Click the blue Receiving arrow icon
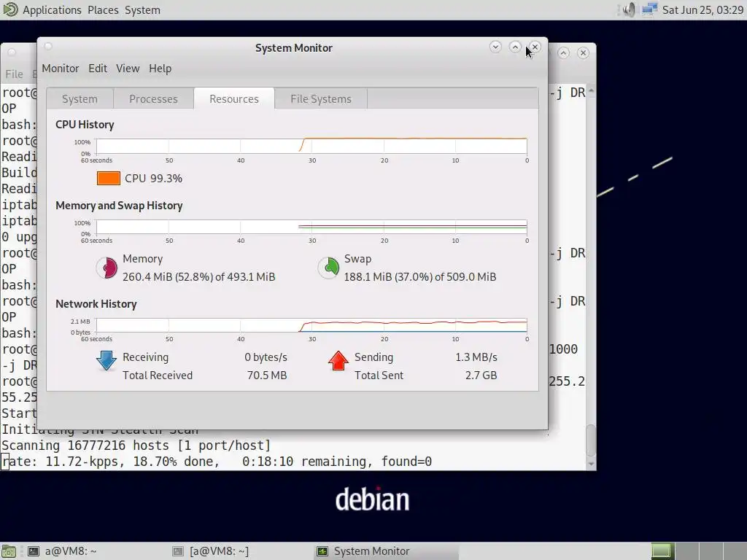The image size is (747, 560). tap(107, 360)
